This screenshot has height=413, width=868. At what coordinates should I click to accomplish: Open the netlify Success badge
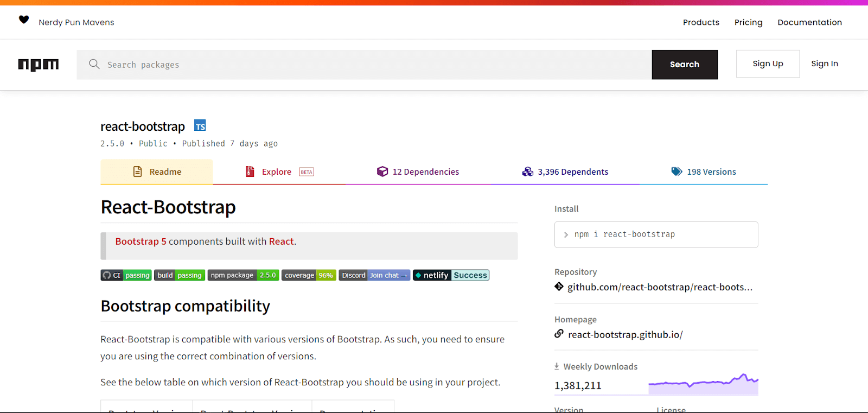click(x=451, y=275)
